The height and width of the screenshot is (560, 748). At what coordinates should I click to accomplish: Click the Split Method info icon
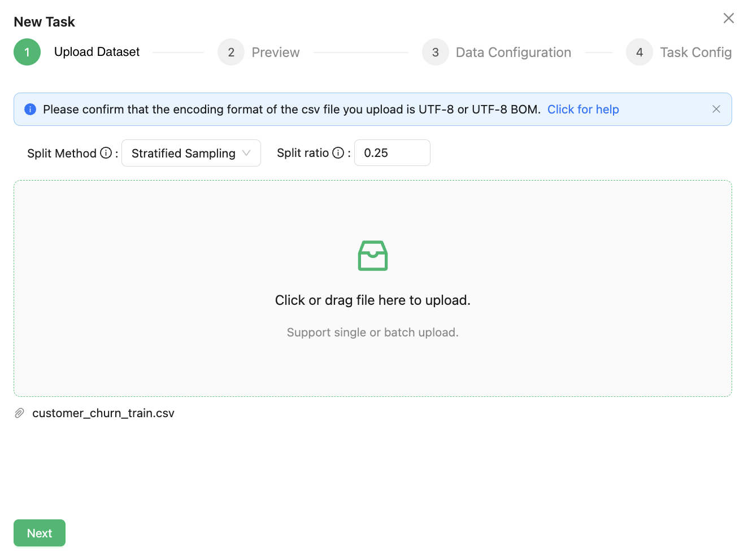[106, 153]
